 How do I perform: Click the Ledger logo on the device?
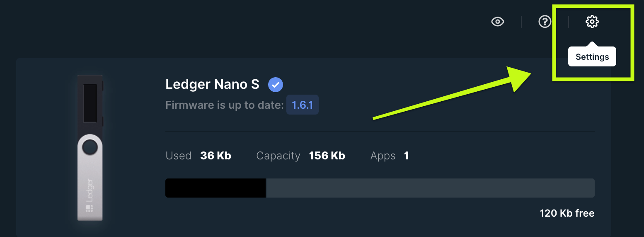click(90, 195)
